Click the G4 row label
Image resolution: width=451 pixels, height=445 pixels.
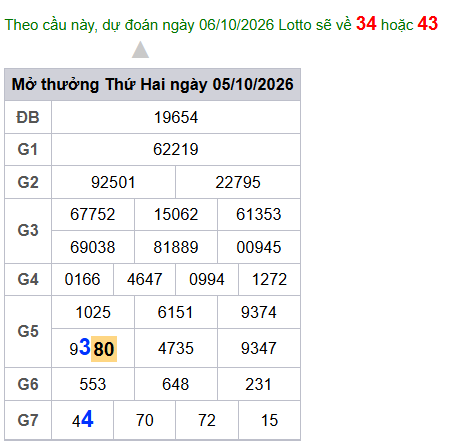(x=28, y=279)
